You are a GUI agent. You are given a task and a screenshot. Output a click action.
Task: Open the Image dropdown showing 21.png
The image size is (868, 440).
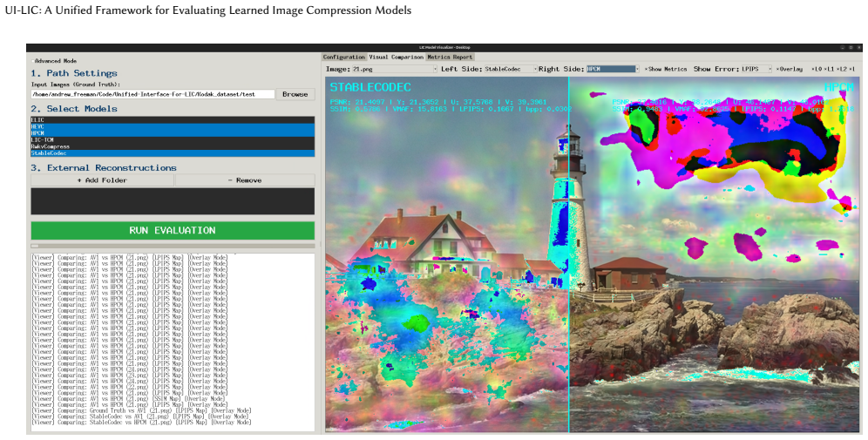tap(395, 69)
